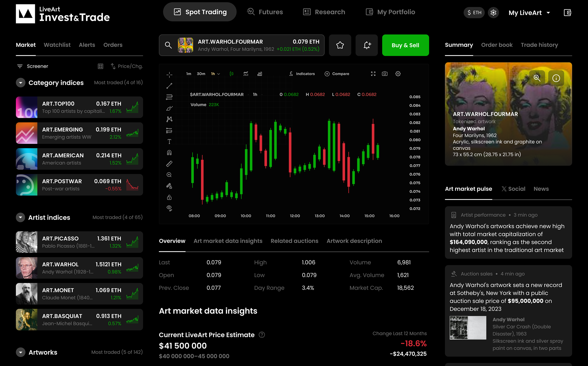The height and width of the screenshot is (366, 588).
Task: Create a price alert with bell icon
Action: [x=367, y=45]
